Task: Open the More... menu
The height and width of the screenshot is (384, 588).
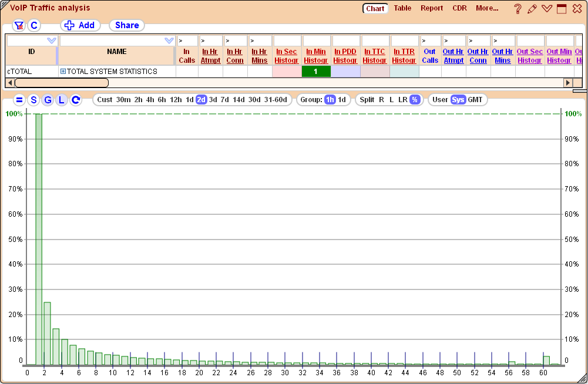Action: pyautogui.click(x=488, y=8)
